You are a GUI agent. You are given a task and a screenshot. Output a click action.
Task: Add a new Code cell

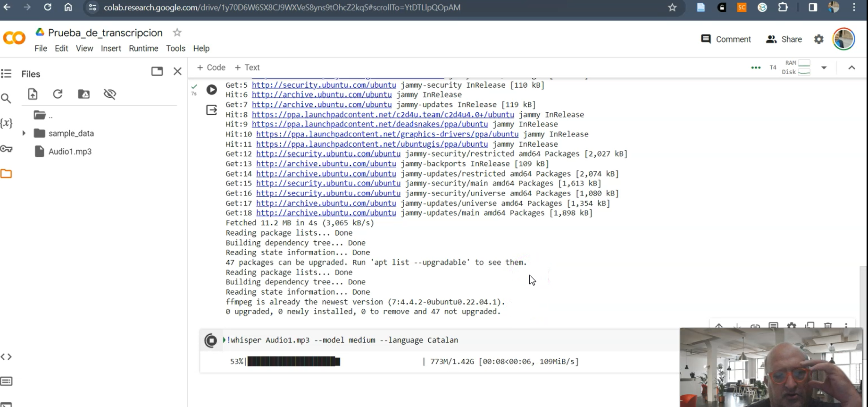pyautogui.click(x=211, y=68)
